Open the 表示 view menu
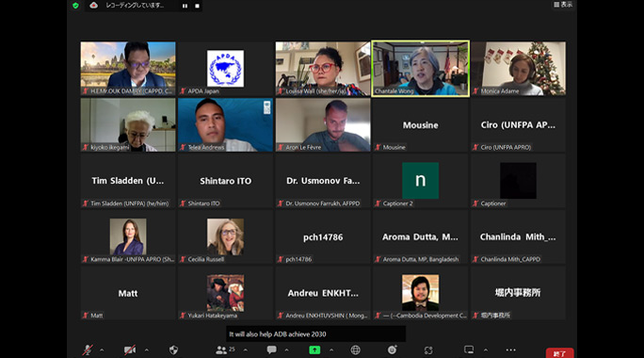 (563, 5)
